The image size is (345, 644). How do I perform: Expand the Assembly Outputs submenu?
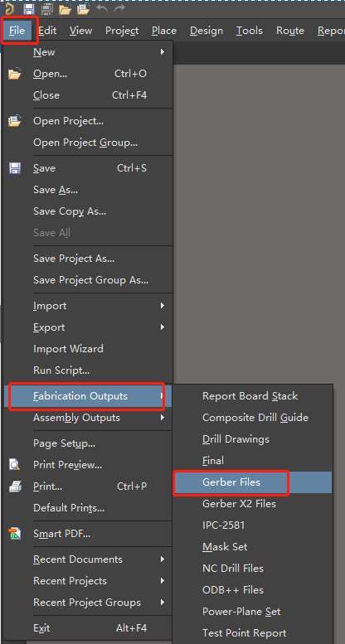point(88,418)
